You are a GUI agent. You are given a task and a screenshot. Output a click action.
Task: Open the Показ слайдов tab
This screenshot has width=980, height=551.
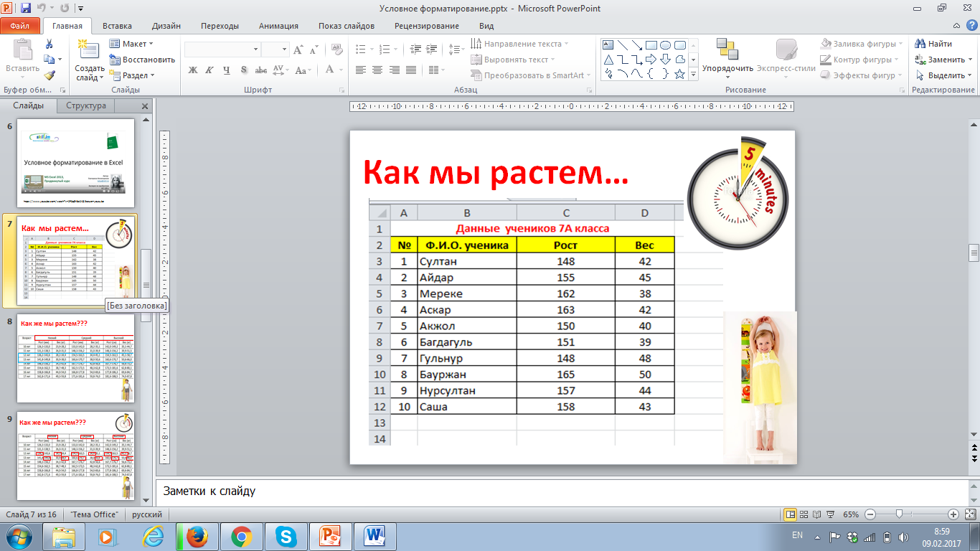coord(347,26)
